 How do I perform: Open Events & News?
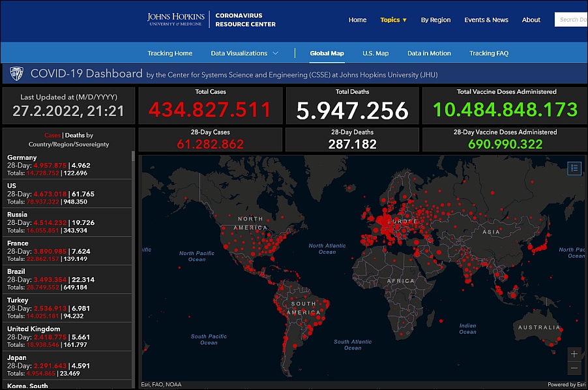tap(486, 20)
